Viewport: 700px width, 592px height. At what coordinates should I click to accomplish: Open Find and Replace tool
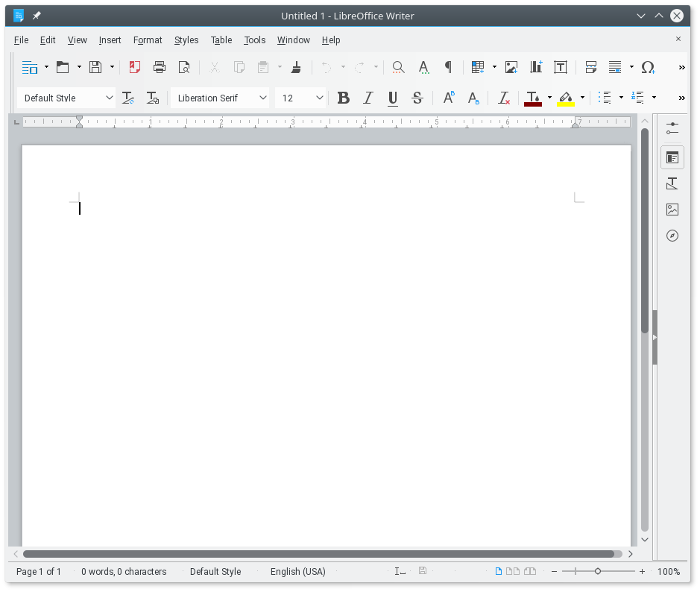pyautogui.click(x=399, y=67)
